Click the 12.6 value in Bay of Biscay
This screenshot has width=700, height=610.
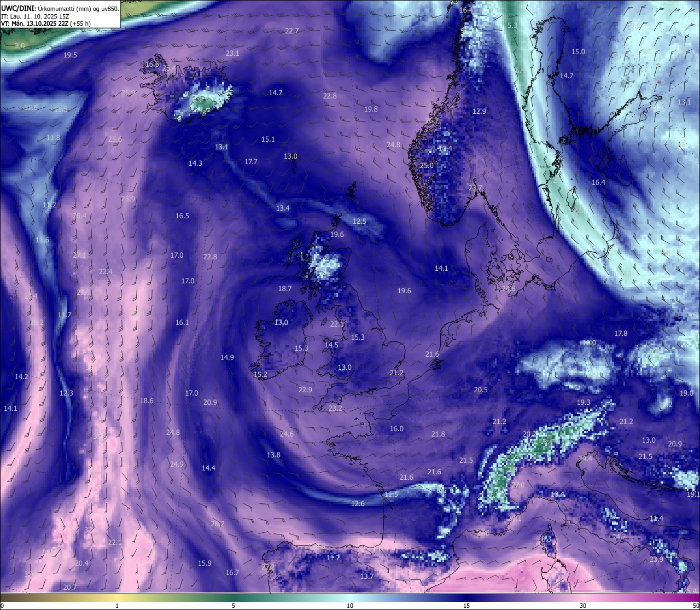[358, 504]
